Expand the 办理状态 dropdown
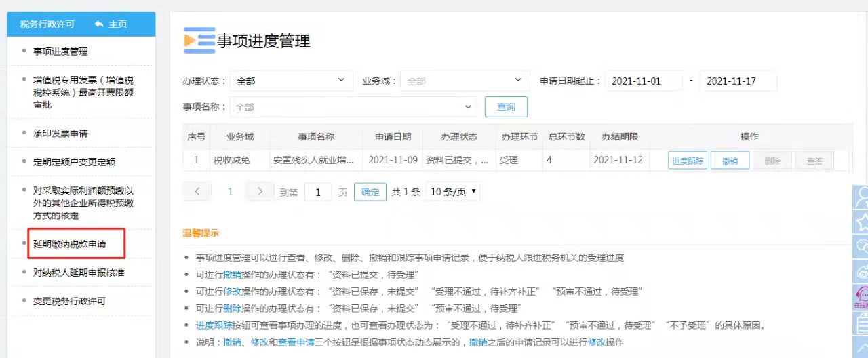The height and width of the screenshot is (358, 868). coord(292,81)
